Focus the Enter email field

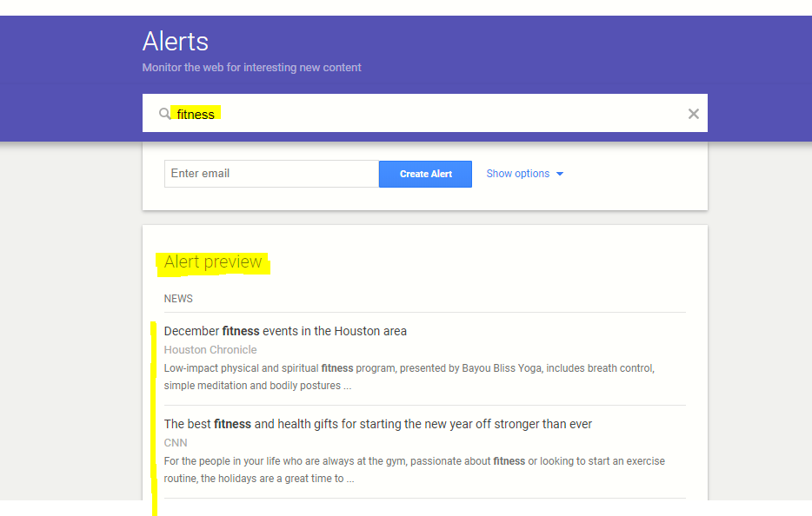coord(270,174)
